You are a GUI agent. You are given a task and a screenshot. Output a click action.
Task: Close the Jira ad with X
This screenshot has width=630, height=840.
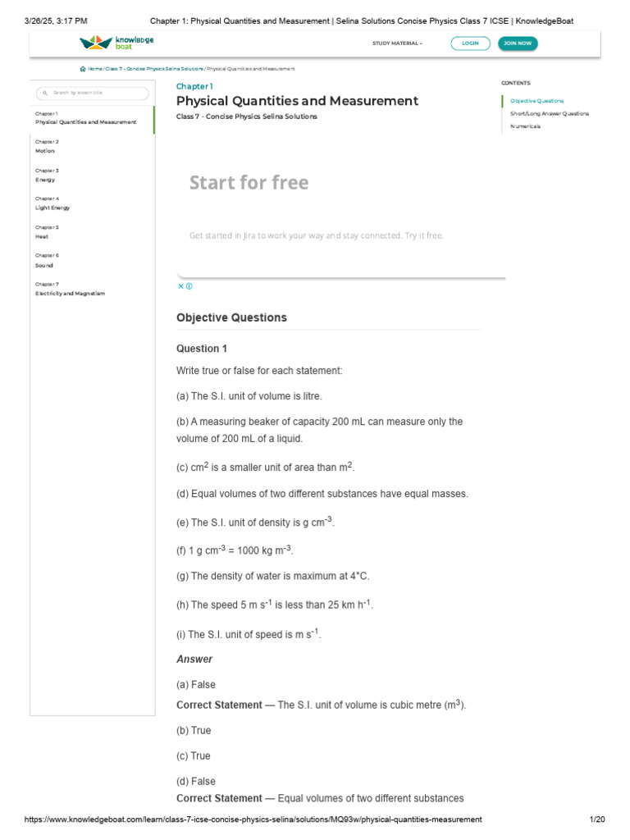click(180, 286)
